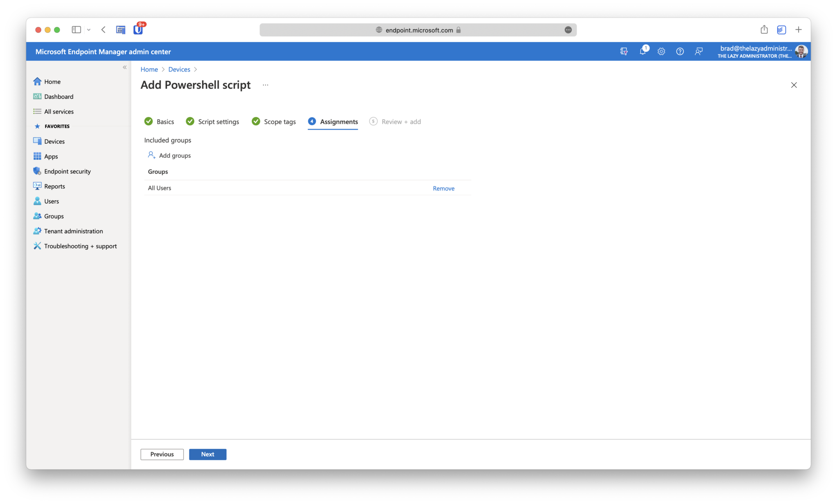This screenshot has height=504, width=837.
Task: Click the Safari share icon
Action: 764,29
